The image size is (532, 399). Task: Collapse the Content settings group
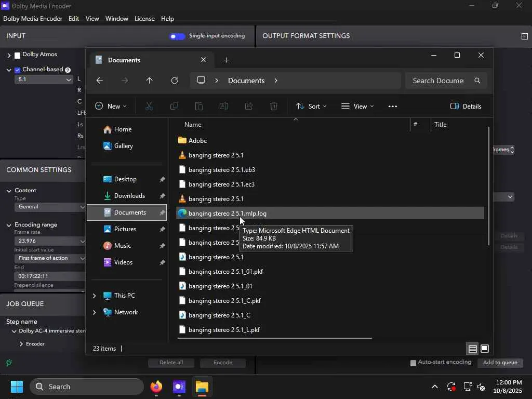(x=9, y=191)
